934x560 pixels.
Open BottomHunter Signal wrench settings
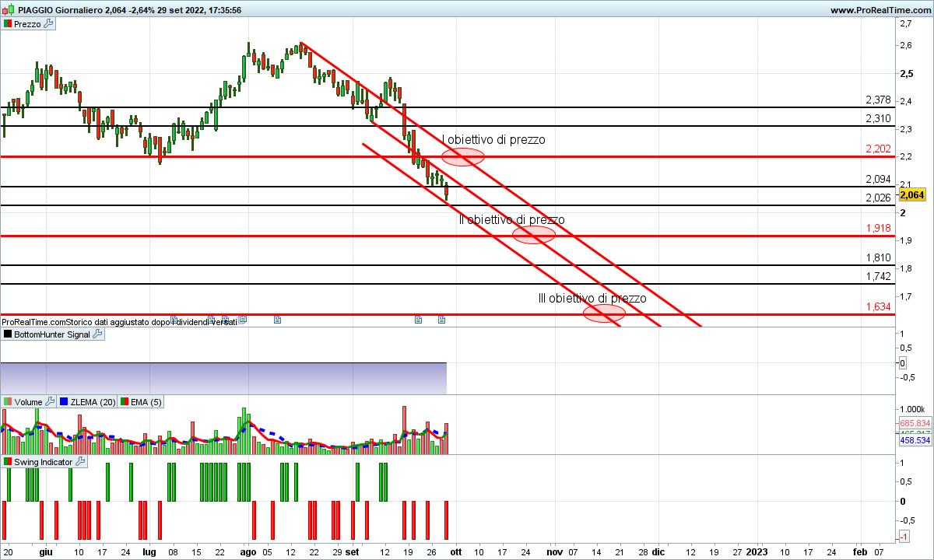(x=97, y=334)
